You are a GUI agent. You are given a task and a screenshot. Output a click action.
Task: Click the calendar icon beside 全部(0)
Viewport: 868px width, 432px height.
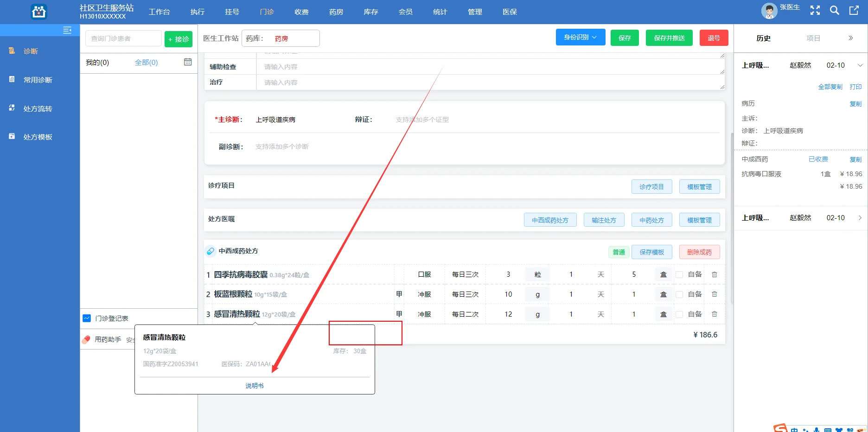click(187, 62)
